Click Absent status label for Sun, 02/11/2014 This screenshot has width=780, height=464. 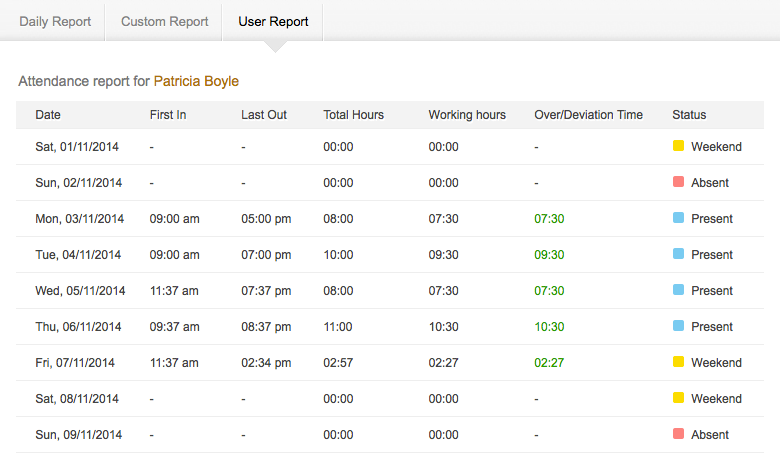click(710, 183)
